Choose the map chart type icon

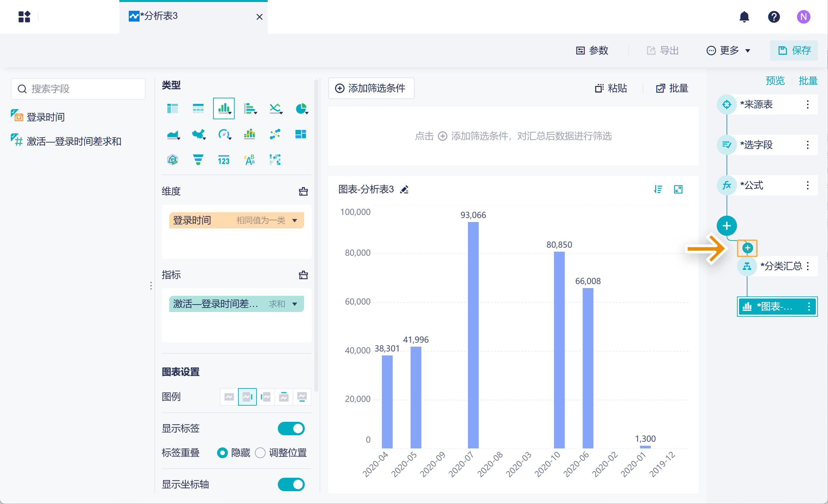pyautogui.click(x=199, y=134)
